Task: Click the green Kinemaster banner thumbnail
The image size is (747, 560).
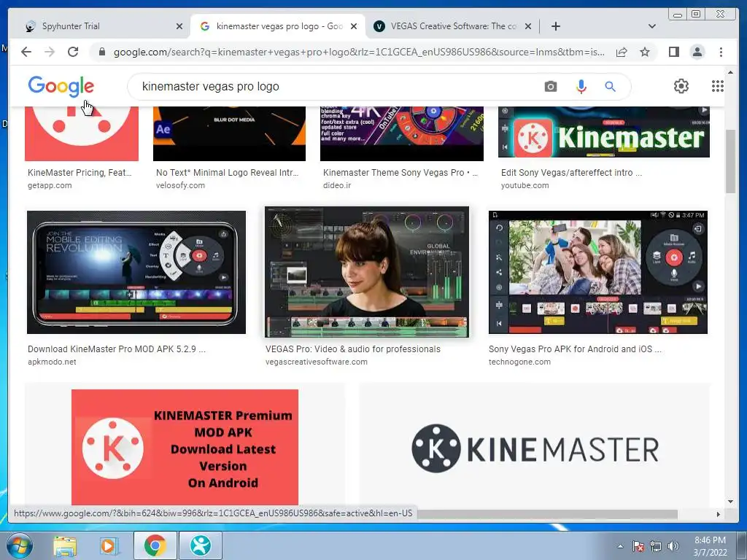Action: coord(603,132)
